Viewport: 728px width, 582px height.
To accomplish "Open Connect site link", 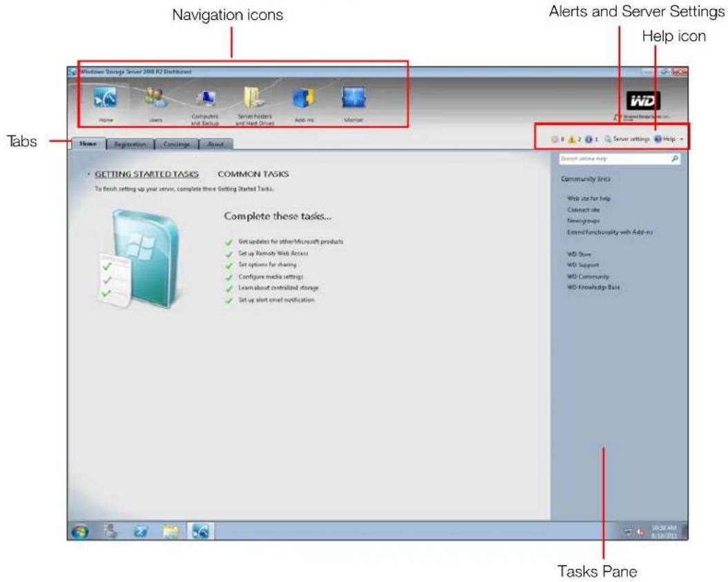I will [583, 209].
